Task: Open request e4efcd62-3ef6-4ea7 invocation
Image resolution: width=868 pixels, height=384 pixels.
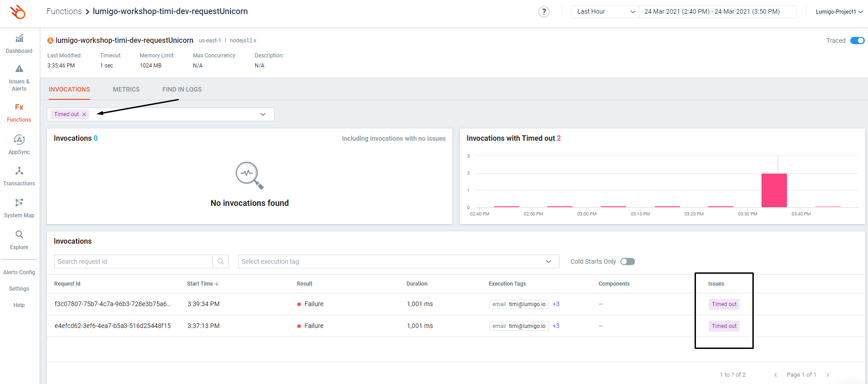Action: coord(113,326)
